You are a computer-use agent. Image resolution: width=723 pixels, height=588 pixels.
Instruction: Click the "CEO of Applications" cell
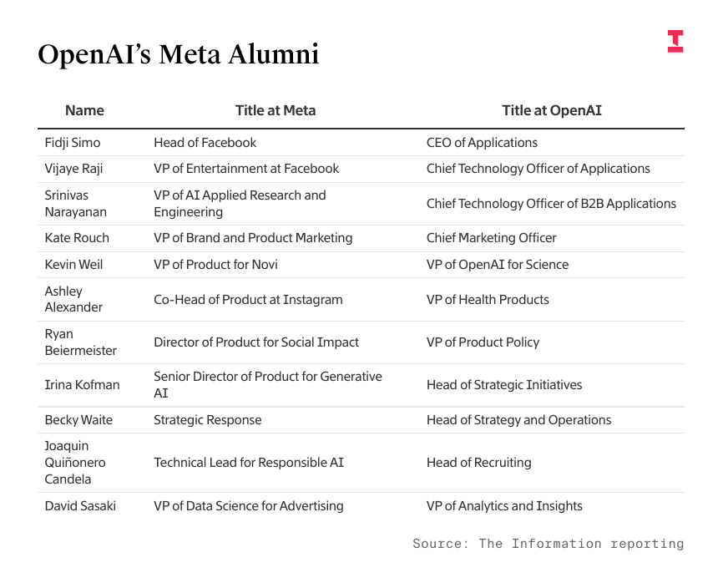tap(482, 143)
